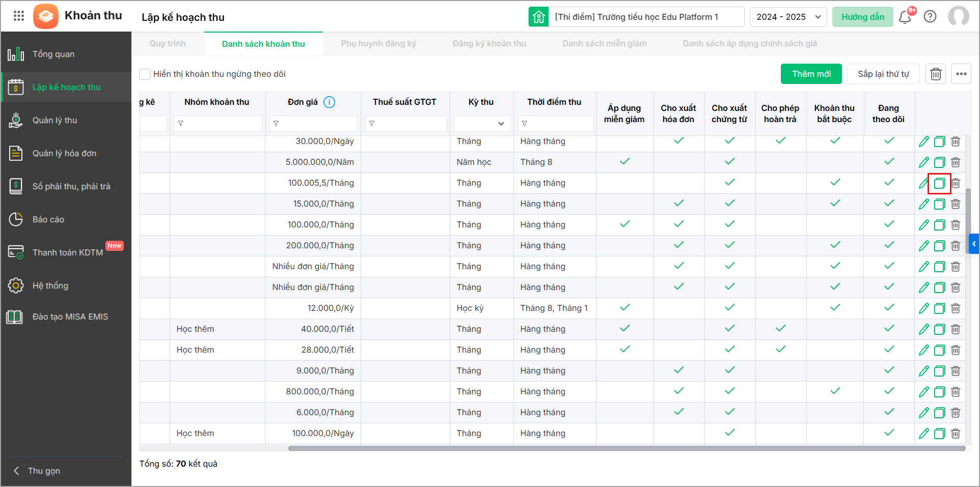Click the Đơn giá info icon

330,102
